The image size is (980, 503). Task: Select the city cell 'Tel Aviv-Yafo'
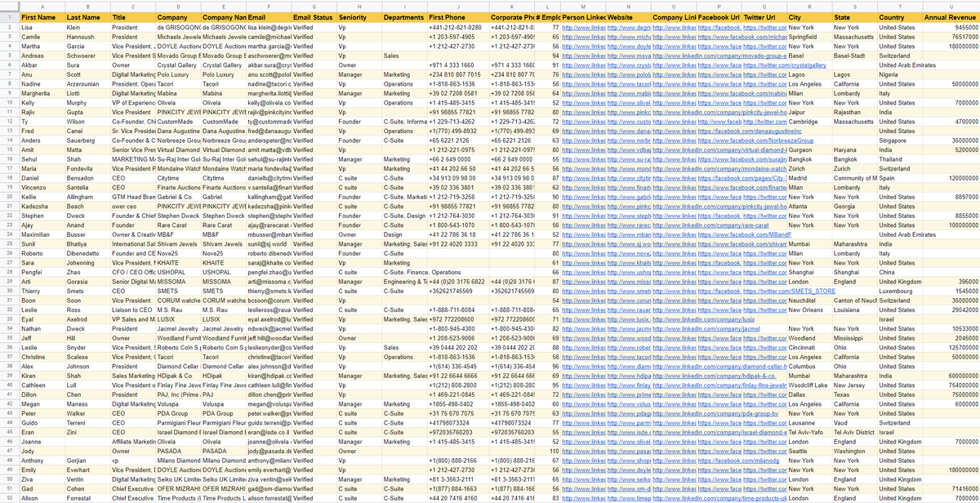(809, 432)
